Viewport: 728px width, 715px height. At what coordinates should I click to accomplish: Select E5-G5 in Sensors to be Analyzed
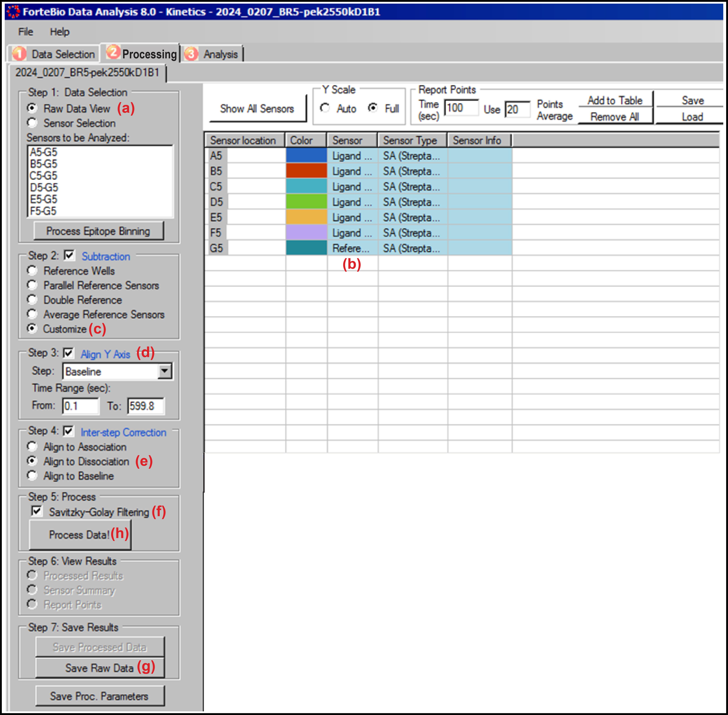44,199
